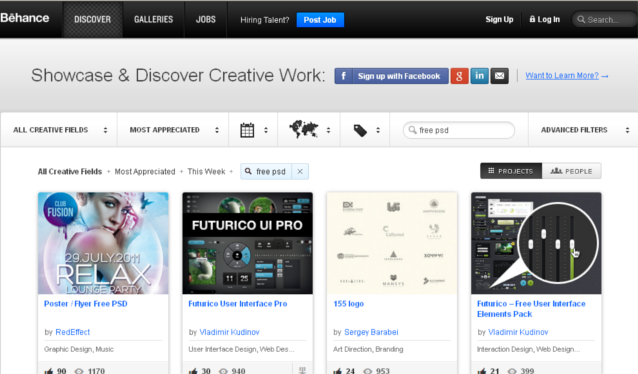Click Art Direction, Branding field text
Viewport: 638px width, 374px height.
368,349
